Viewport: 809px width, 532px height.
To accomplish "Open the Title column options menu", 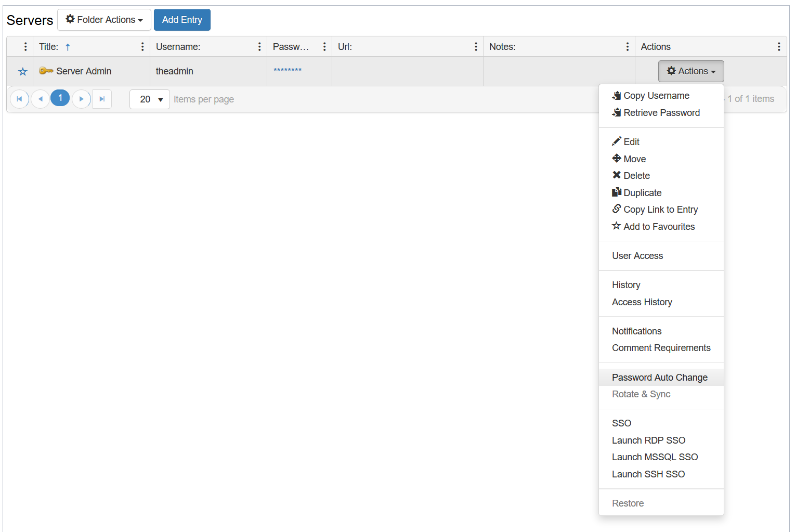I will [142, 47].
